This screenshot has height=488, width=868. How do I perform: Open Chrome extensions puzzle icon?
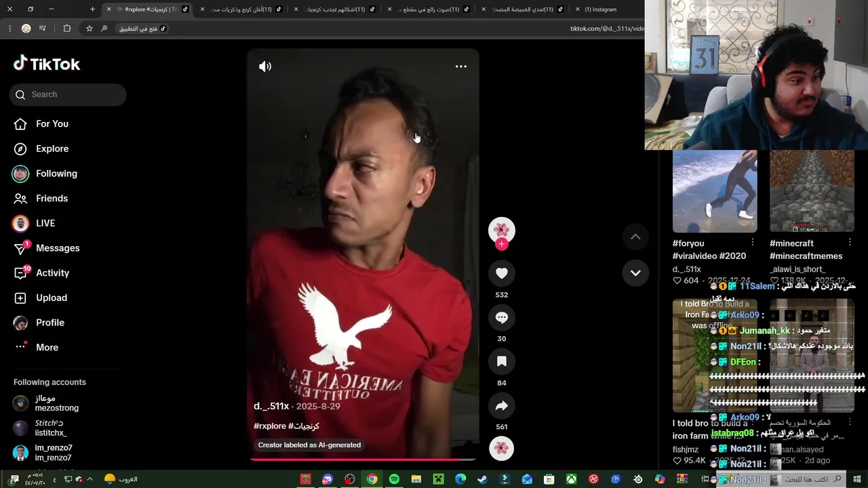(67, 28)
